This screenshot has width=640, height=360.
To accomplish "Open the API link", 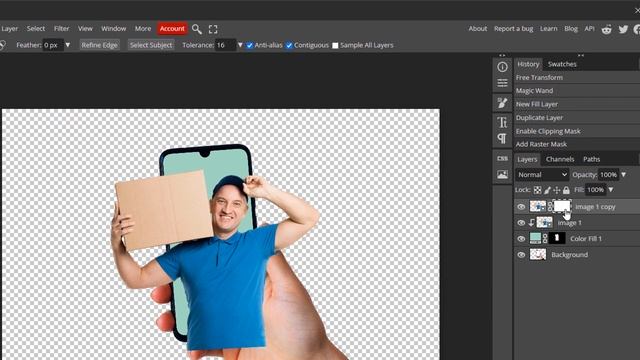I will pyautogui.click(x=589, y=29).
